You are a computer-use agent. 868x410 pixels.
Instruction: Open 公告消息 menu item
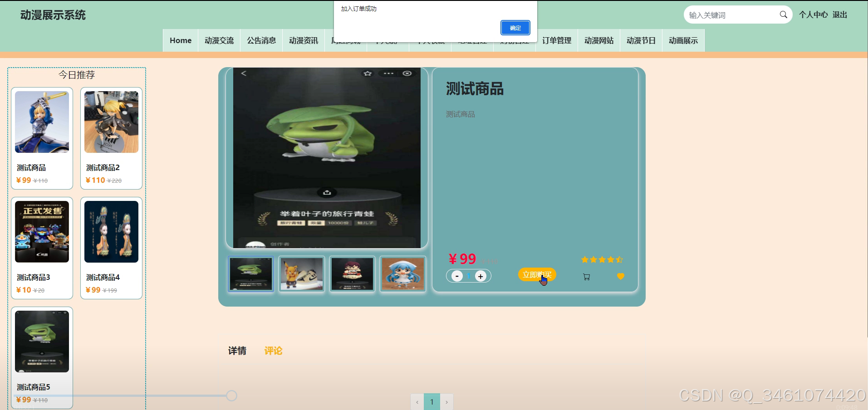(261, 40)
